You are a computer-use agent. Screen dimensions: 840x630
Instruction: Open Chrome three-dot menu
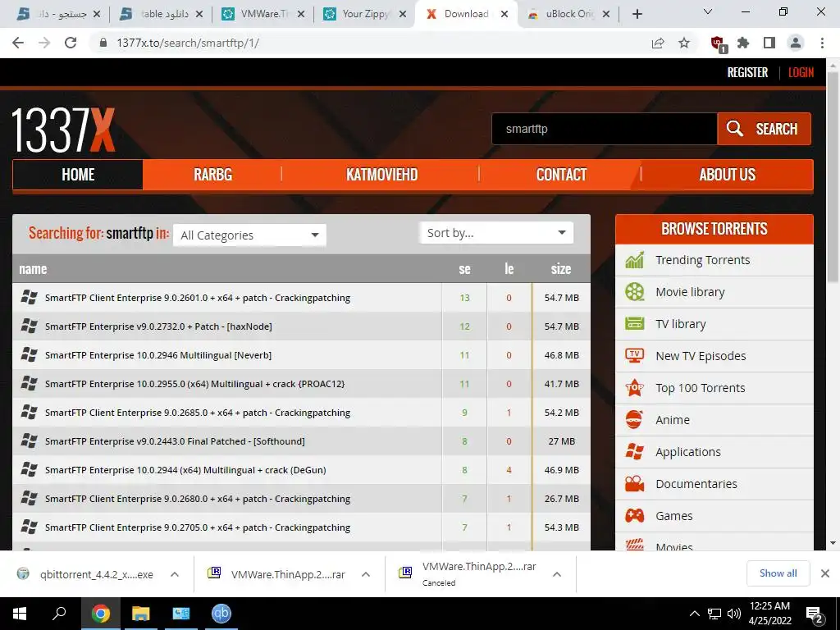[822, 43]
